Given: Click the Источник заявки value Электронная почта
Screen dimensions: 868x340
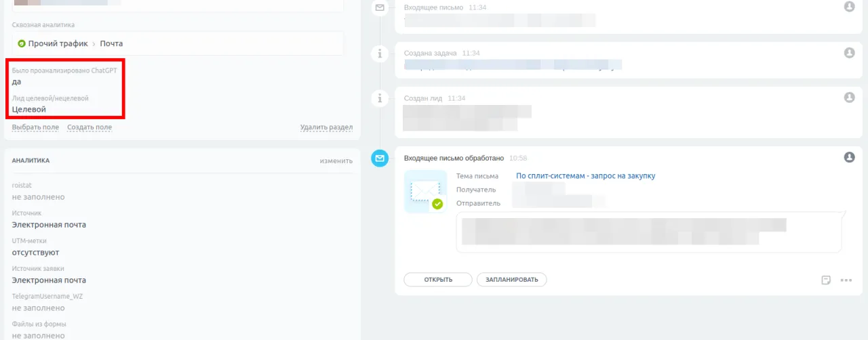Looking at the screenshot, I should (x=49, y=280).
